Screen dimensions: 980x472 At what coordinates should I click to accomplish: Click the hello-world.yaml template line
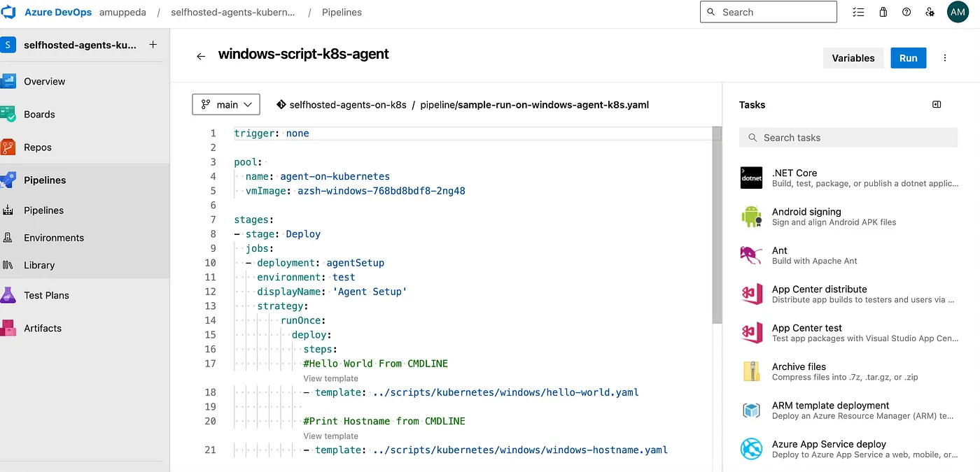(x=471, y=392)
